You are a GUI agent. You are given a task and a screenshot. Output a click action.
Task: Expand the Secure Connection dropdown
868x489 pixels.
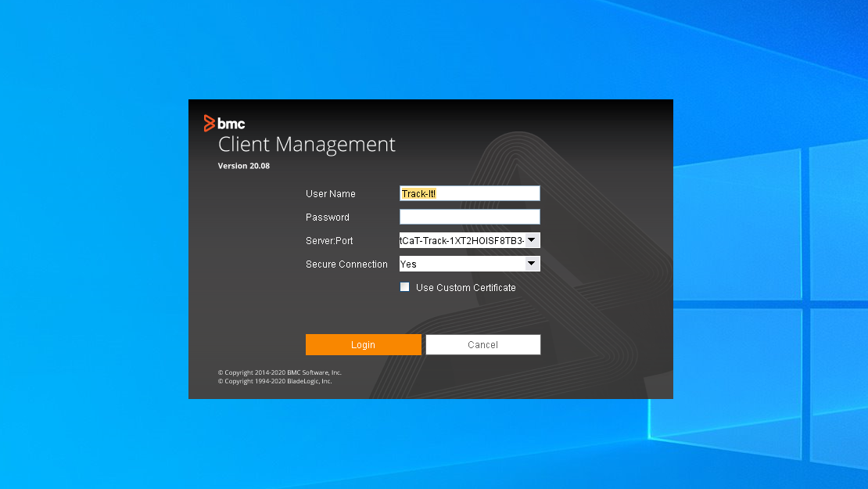[x=532, y=264]
